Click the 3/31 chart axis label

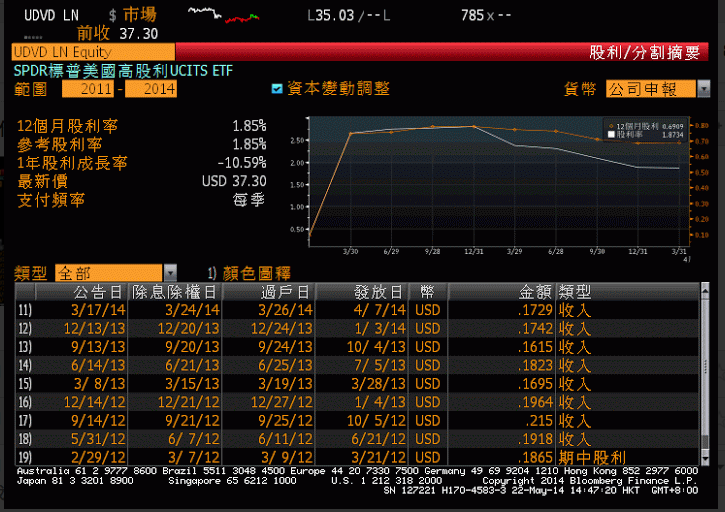click(679, 252)
